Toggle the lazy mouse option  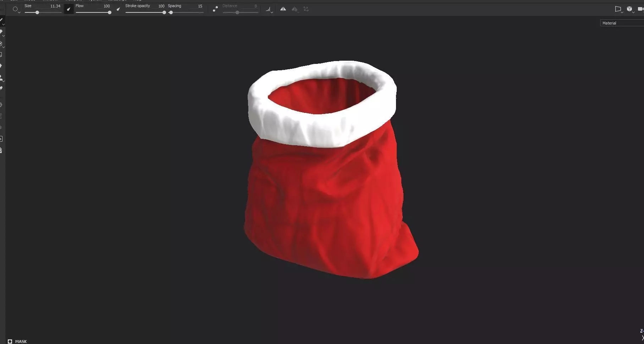coord(215,9)
